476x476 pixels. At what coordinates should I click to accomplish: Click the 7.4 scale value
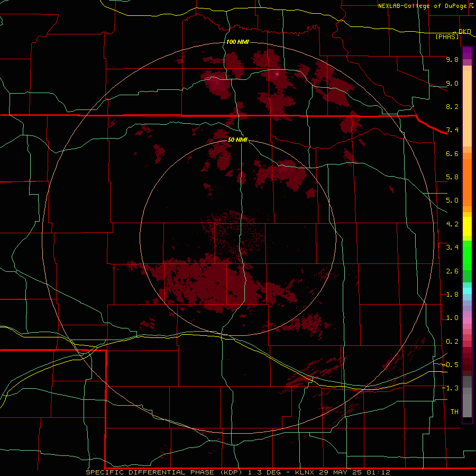pyautogui.click(x=452, y=130)
